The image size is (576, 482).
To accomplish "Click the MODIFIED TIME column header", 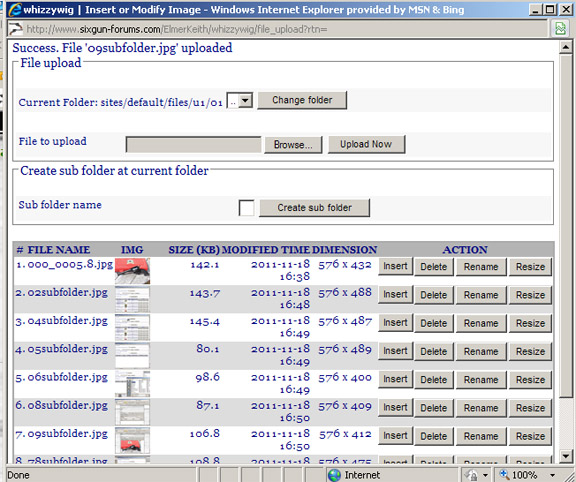I will pyautogui.click(x=266, y=250).
